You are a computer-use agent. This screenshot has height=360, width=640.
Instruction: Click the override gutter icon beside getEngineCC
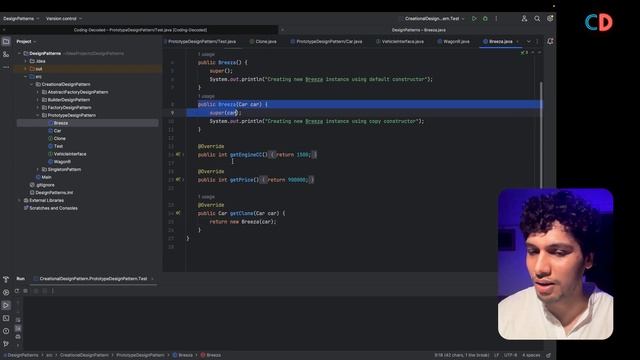[178, 155]
